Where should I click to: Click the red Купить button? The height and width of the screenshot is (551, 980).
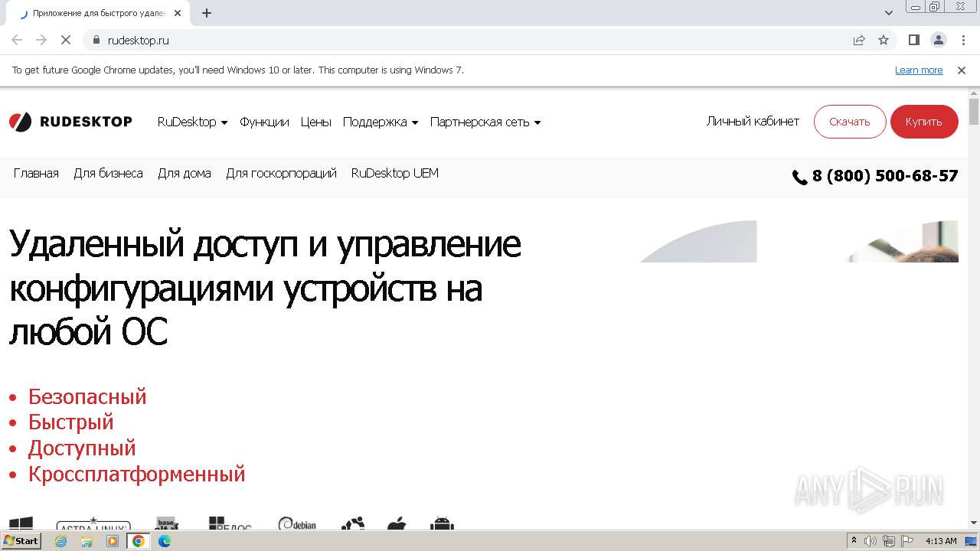point(924,122)
